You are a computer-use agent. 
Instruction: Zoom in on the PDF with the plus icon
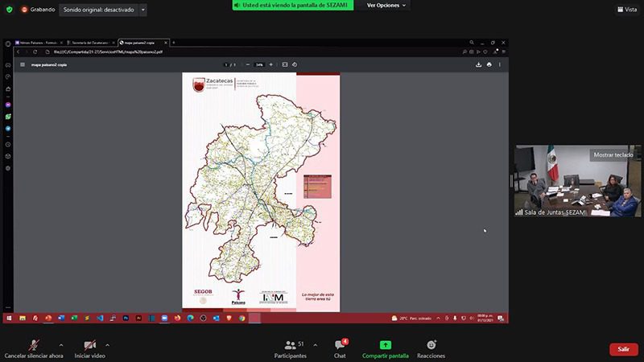click(x=271, y=65)
